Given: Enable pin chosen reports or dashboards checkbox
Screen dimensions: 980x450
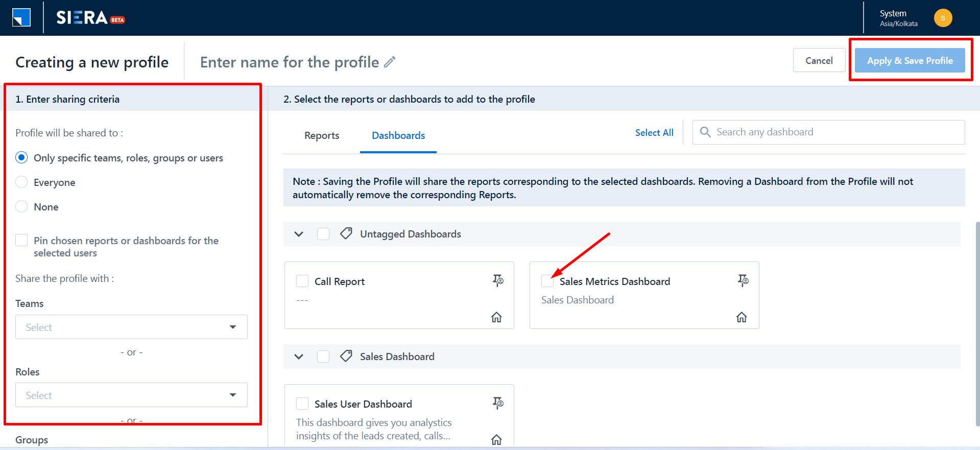Looking at the screenshot, I should 21,240.
